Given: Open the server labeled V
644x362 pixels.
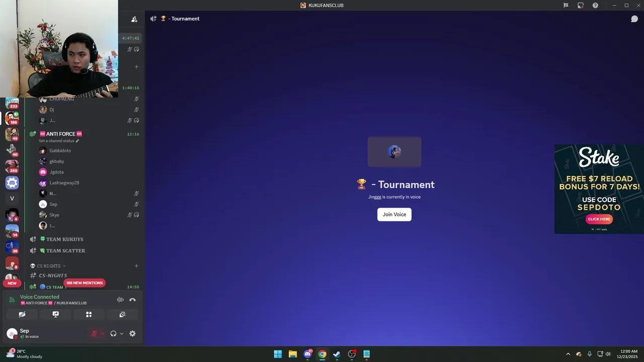Looking at the screenshot, I should tap(12, 199).
